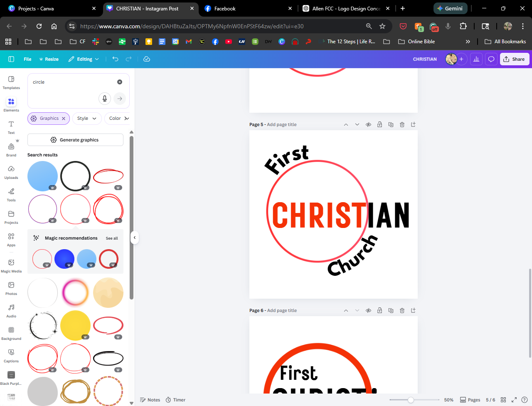Click the Generate graphics button
The width and height of the screenshot is (532, 406).
[x=75, y=140]
